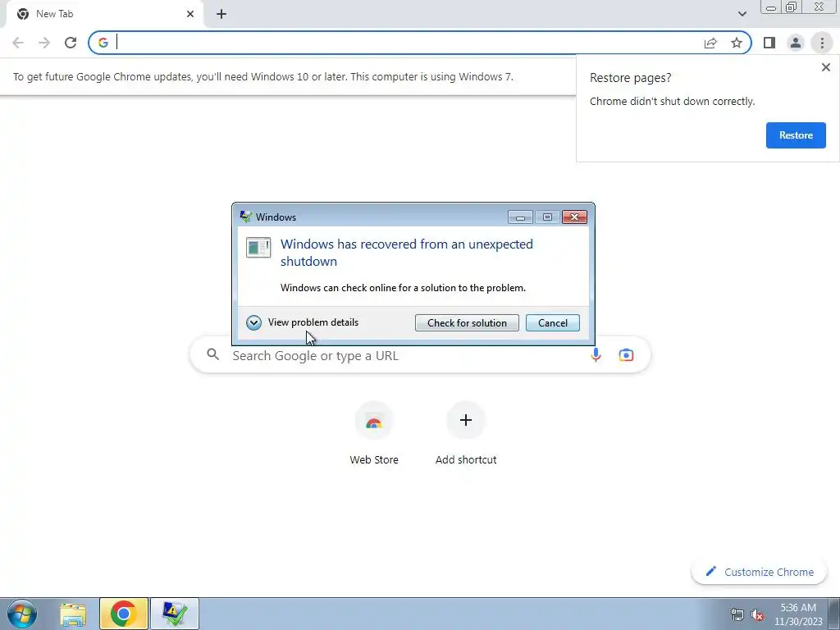Click Chrome icon in taskbar

pyautogui.click(x=123, y=614)
